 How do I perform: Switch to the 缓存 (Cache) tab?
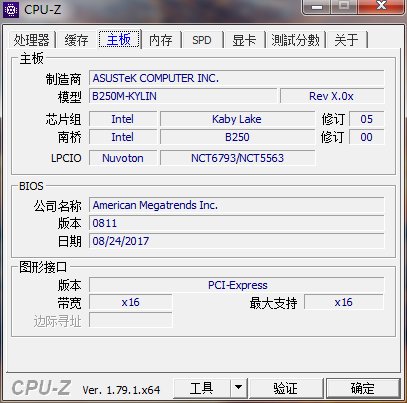click(77, 40)
